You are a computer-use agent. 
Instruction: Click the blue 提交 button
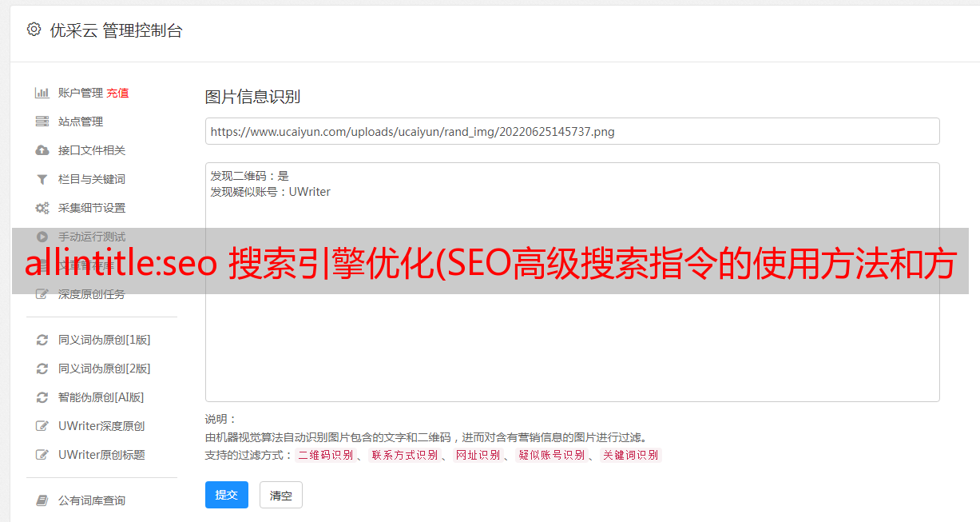click(x=227, y=495)
